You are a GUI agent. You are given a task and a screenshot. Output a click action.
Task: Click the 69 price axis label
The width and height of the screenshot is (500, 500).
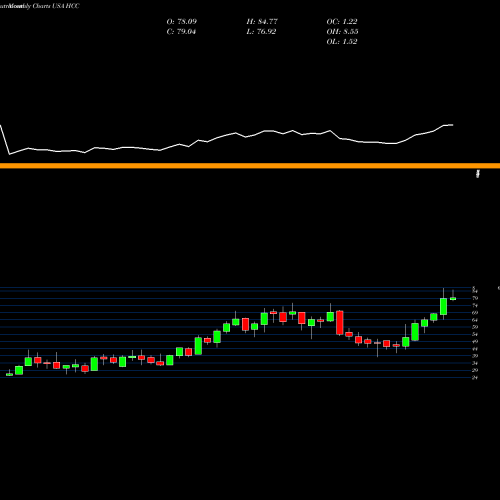[475, 313]
